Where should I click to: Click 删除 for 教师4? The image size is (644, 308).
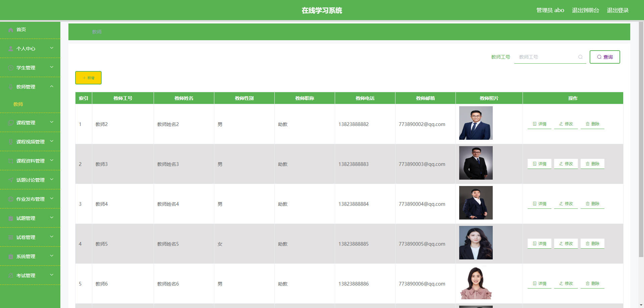pyautogui.click(x=592, y=204)
